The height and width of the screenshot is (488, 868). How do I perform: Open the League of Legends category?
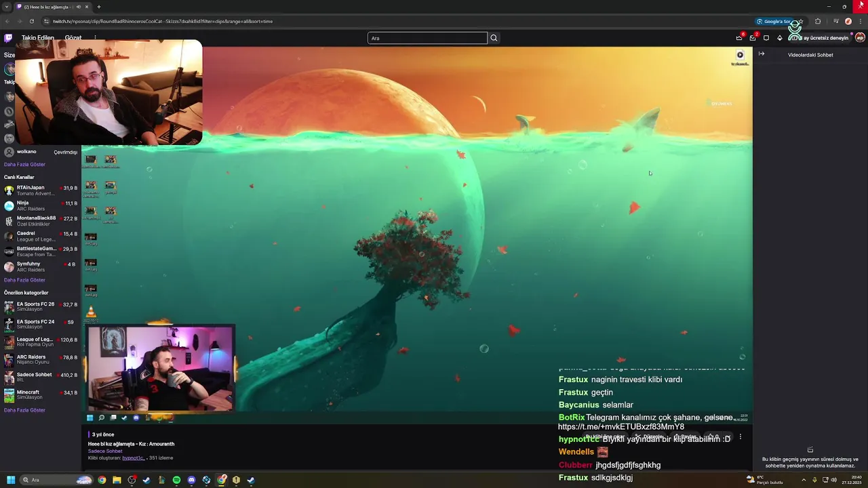41,342
